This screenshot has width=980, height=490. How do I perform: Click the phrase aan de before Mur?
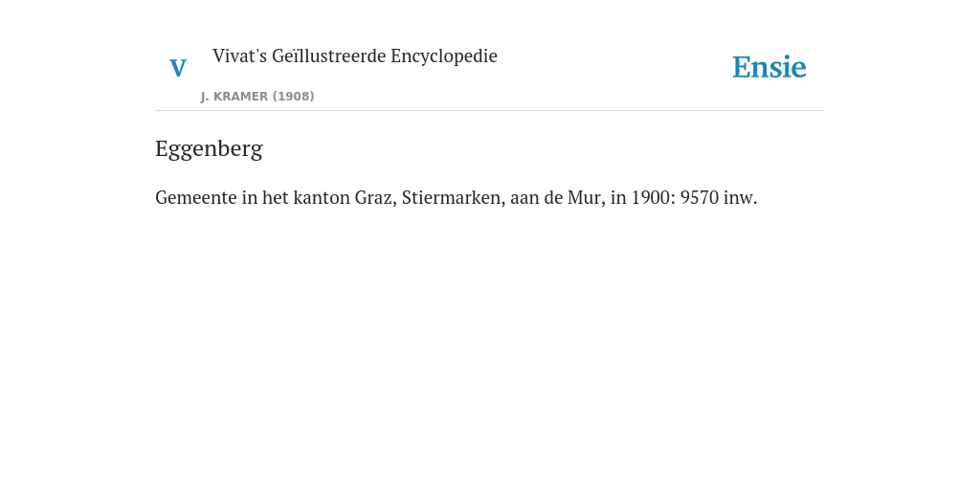pyautogui.click(x=536, y=197)
